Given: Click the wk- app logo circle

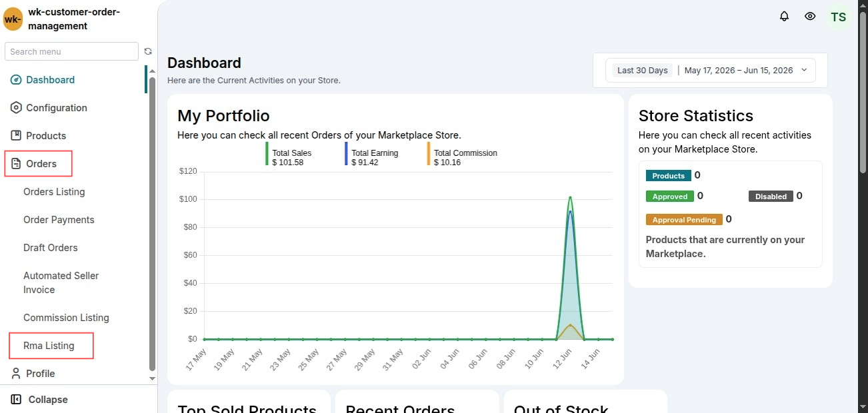Looking at the screenshot, I should (13, 19).
